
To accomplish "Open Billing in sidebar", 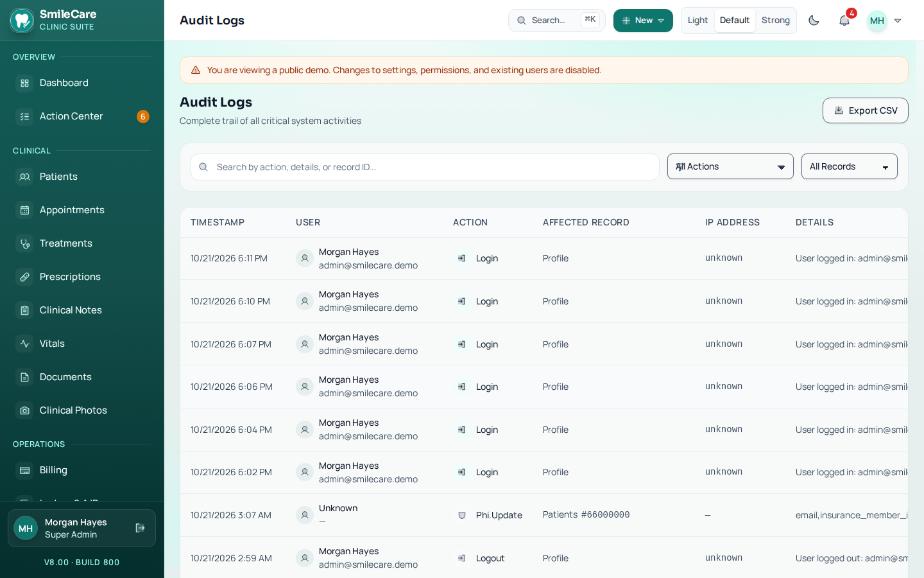I will pyautogui.click(x=82, y=470).
